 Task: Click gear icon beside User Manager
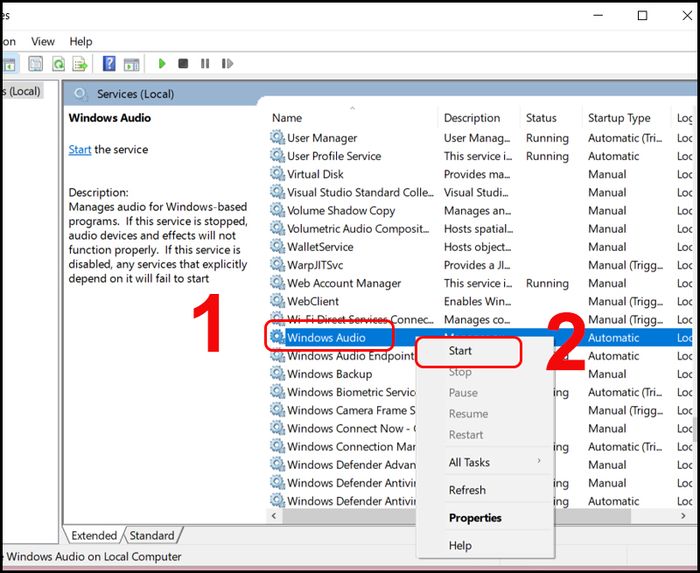point(277,137)
